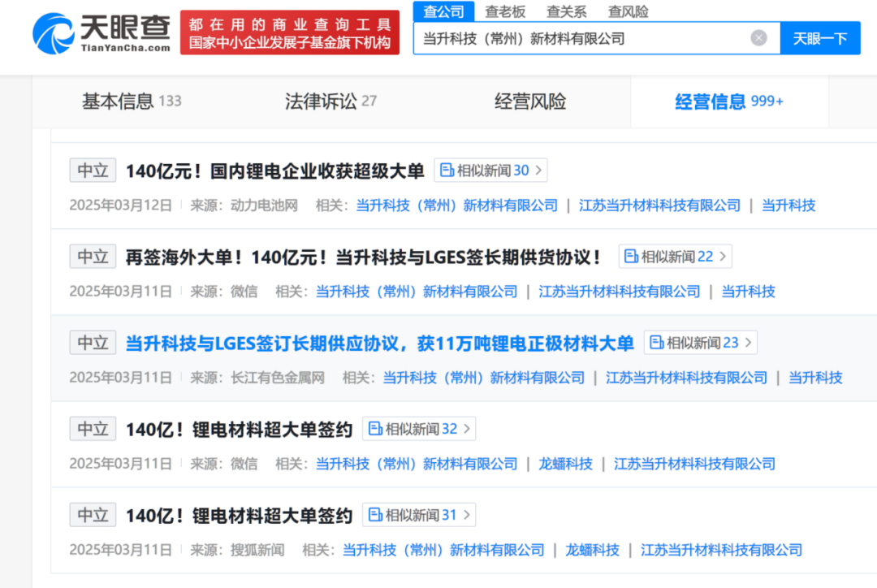Viewport: 877px width, 588px height.
Task: Switch to 查风险 tab
Action: coord(627,11)
